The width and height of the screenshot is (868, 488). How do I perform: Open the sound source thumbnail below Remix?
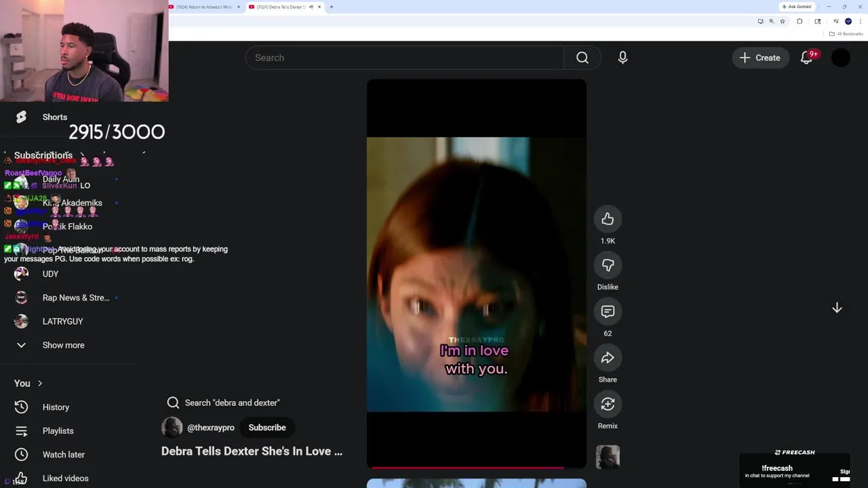pyautogui.click(x=608, y=457)
